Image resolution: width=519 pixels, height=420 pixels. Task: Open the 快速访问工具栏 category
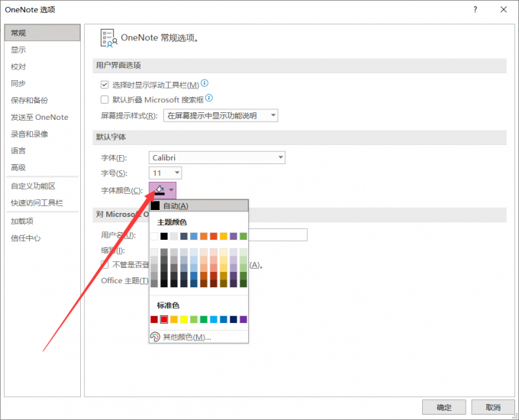click(x=43, y=202)
